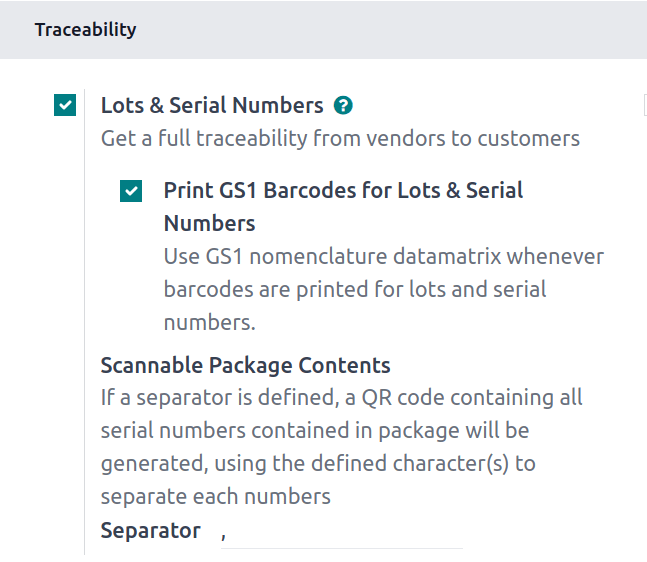Click the Scannable Package Contents heading

(x=245, y=364)
